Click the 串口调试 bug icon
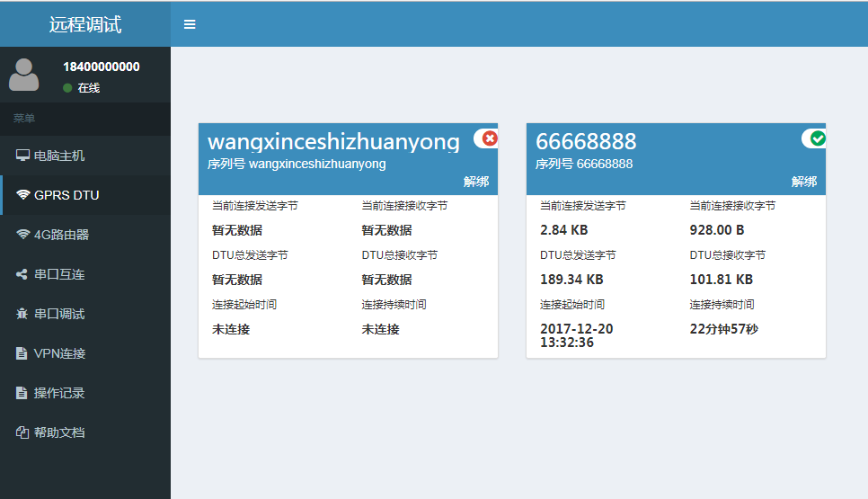The width and height of the screenshot is (868, 499). [22, 314]
